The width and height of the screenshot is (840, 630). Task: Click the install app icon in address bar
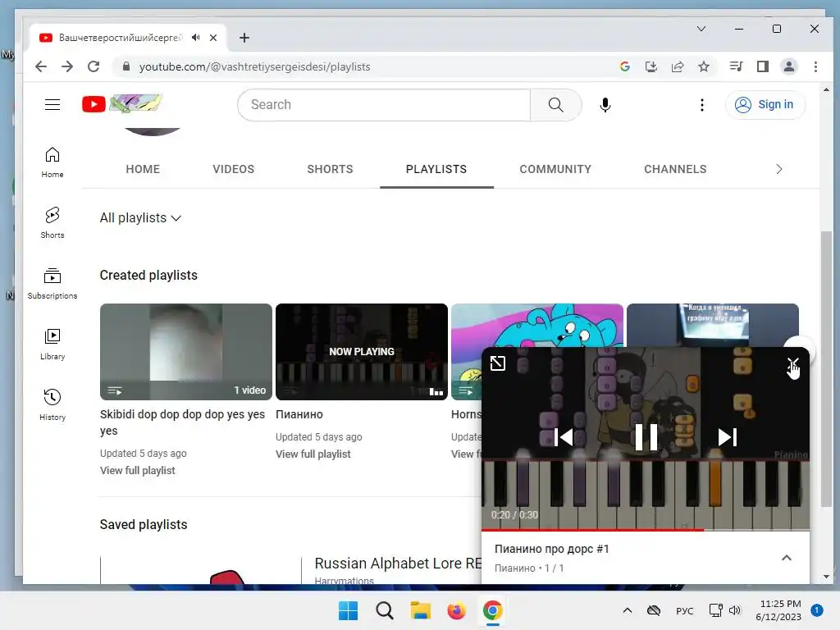(651, 66)
